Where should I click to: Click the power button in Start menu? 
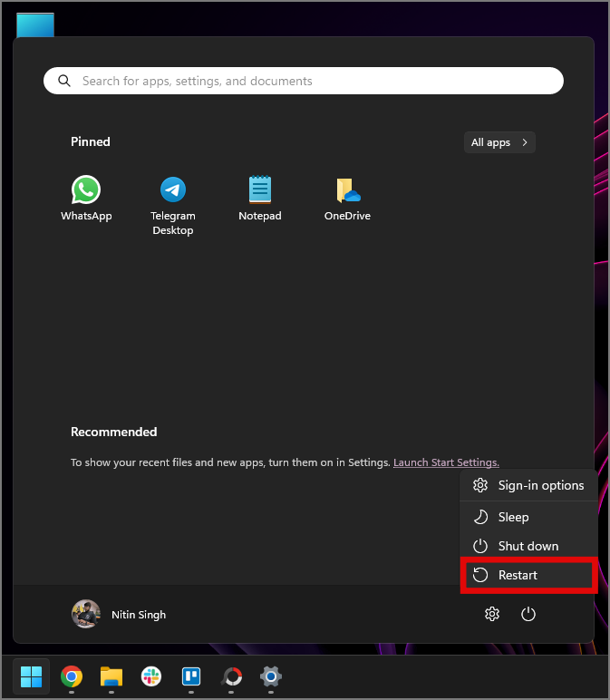coord(528,614)
